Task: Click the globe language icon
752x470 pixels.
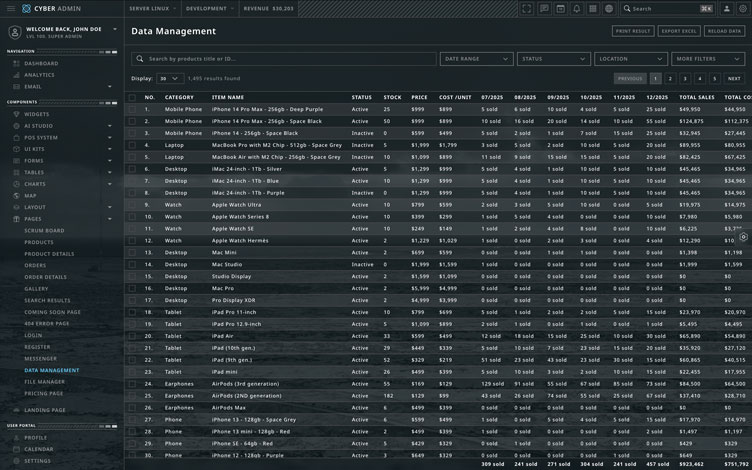Action: tap(609, 8)
